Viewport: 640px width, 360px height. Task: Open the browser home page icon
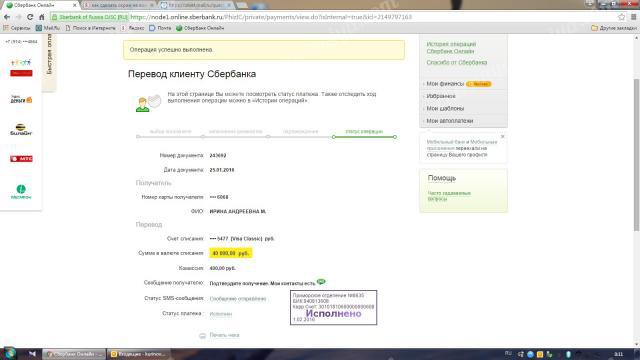point(42,17)
